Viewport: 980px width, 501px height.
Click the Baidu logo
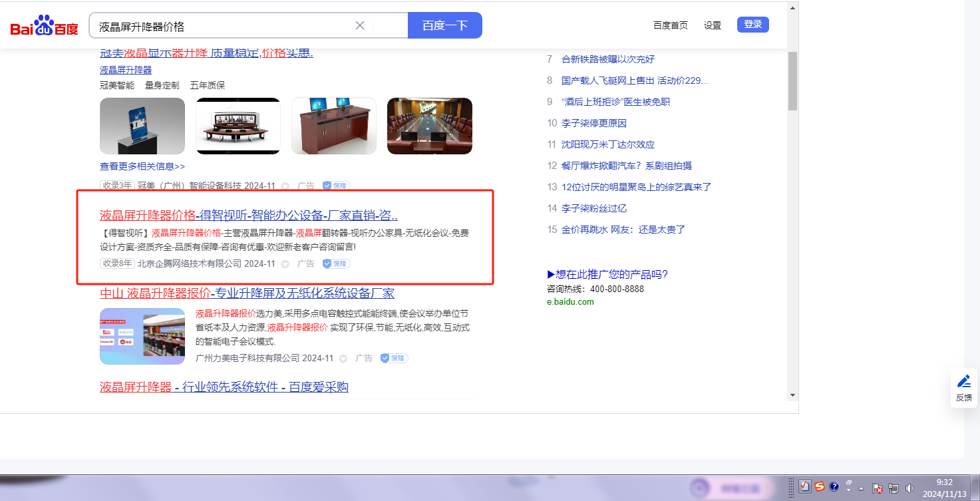[x=44, y=27]
